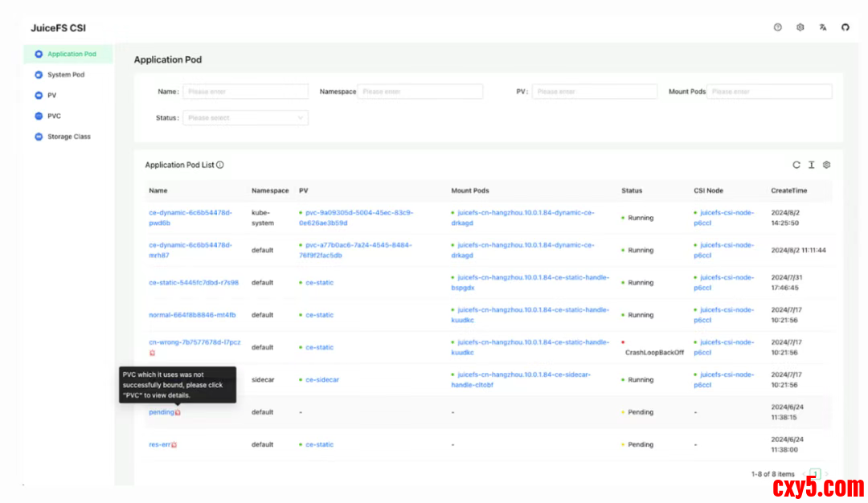Click the info icon beside Application Pod List
868x503 pixels.
tap(220, 165)
